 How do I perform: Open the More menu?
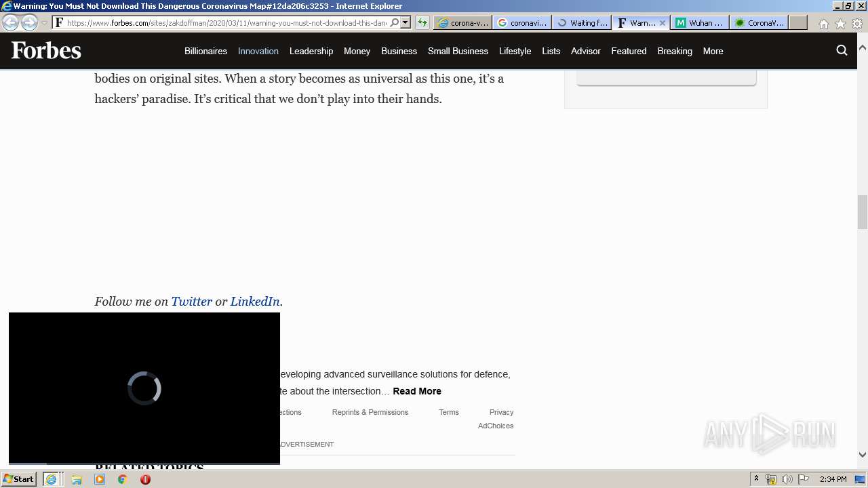click(713, 51)
